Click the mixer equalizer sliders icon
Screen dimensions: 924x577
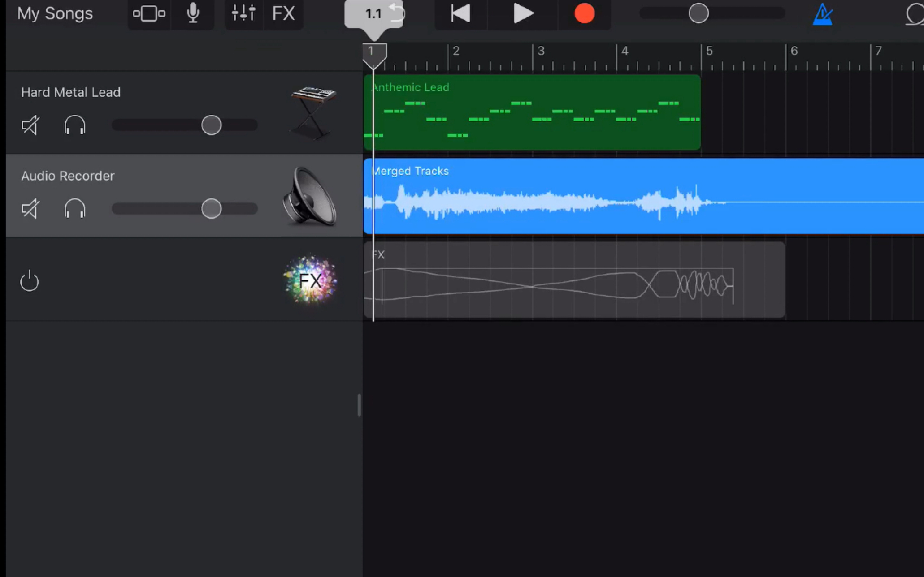[x=242, y=13]
